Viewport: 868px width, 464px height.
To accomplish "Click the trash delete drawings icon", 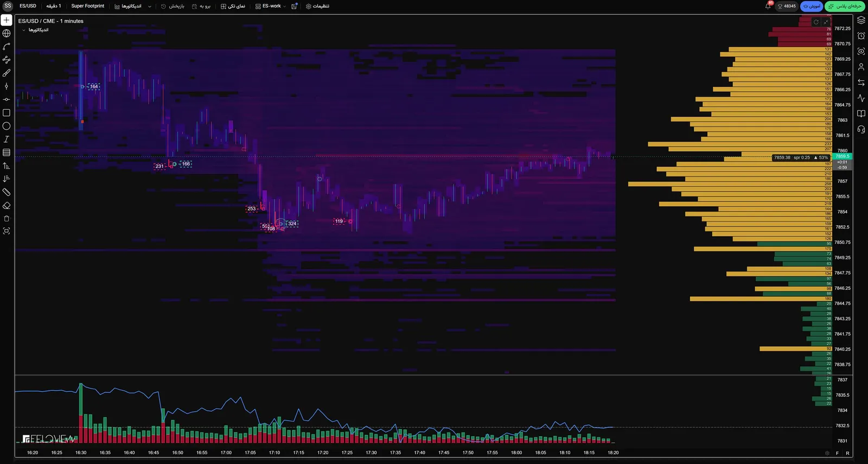I will (7, 218).
